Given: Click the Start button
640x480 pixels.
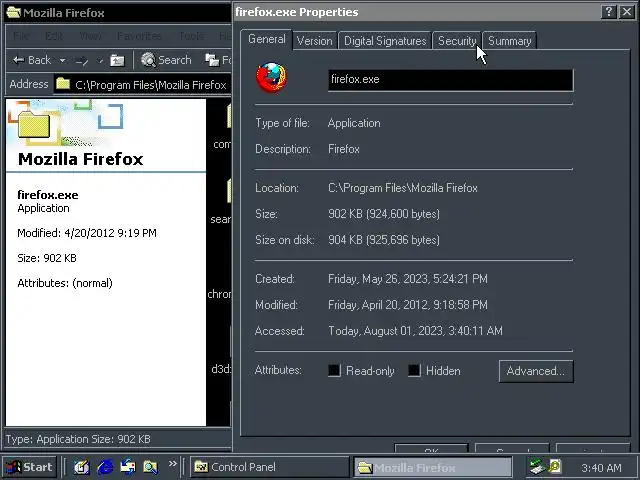Looking at the screenshot, I should tap(29, 467).
